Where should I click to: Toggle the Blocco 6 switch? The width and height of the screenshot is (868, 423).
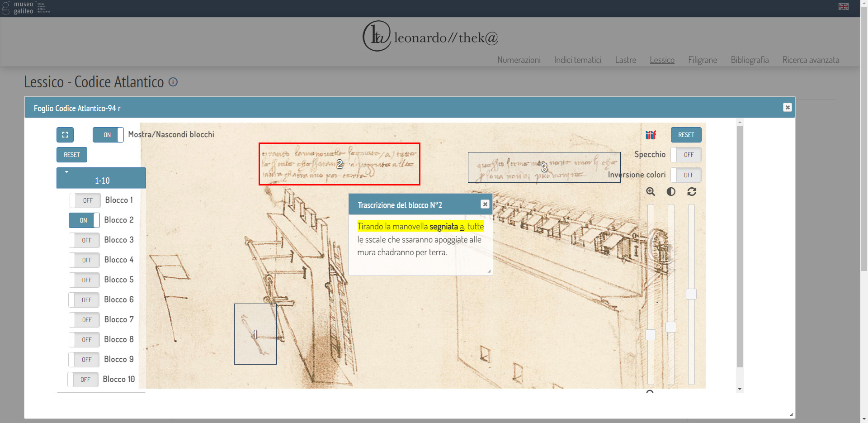[x=84, y=300]
